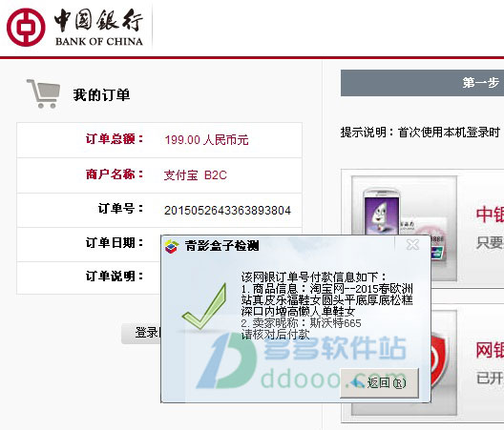Click the 网银 red heading text
504x430 pixels.
[490, 350]
